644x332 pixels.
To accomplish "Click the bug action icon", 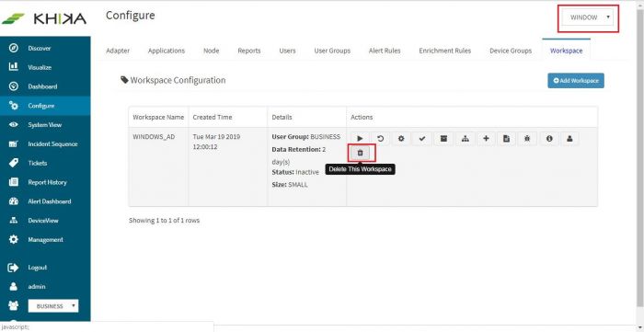I will (x=527, y=139).
